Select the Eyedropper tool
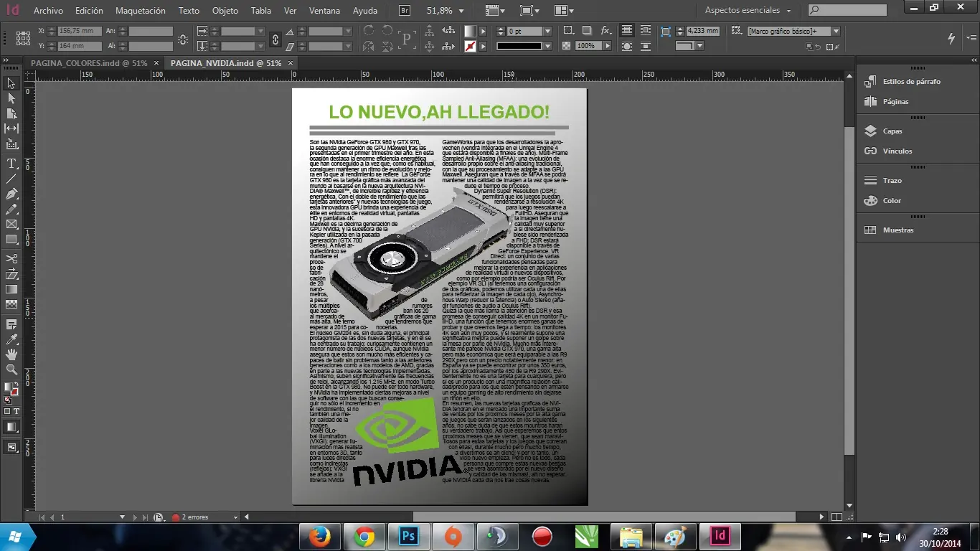This screenshot has width=980, height=551. (x=11, y=339)
